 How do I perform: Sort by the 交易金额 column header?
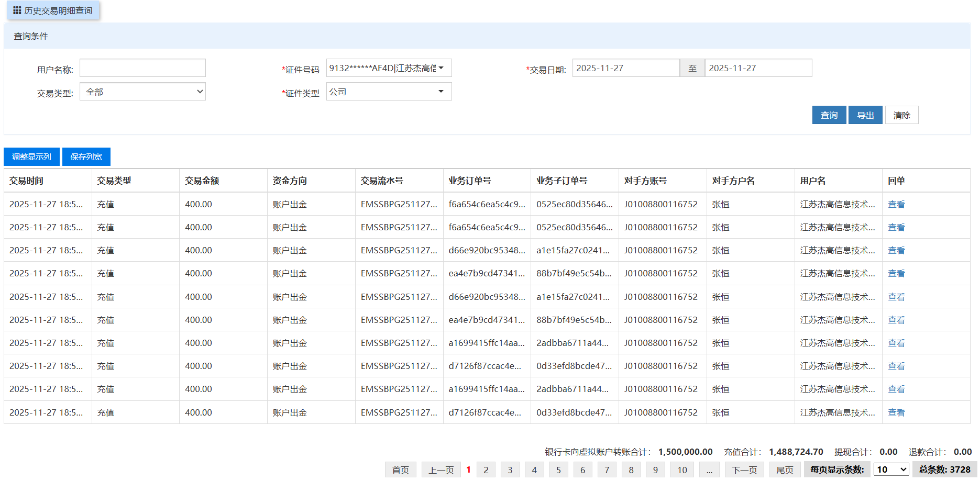point(202,181)
